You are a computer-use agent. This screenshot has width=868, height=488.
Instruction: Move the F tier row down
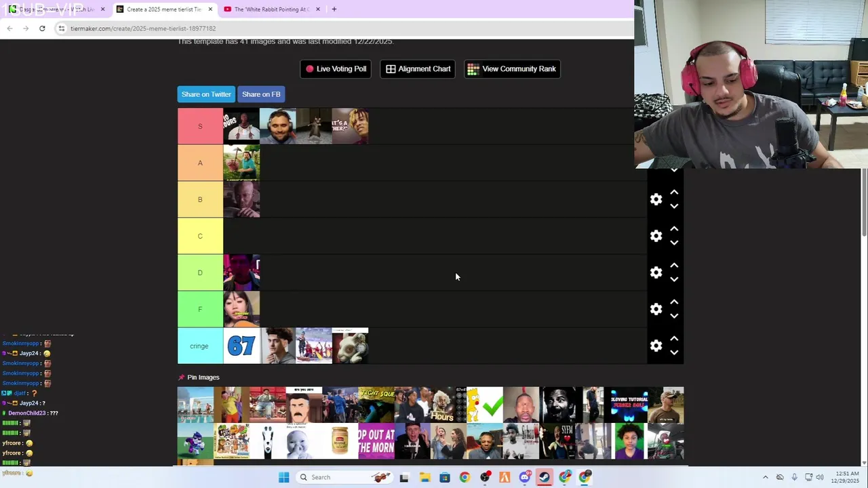tap(674, 317)
